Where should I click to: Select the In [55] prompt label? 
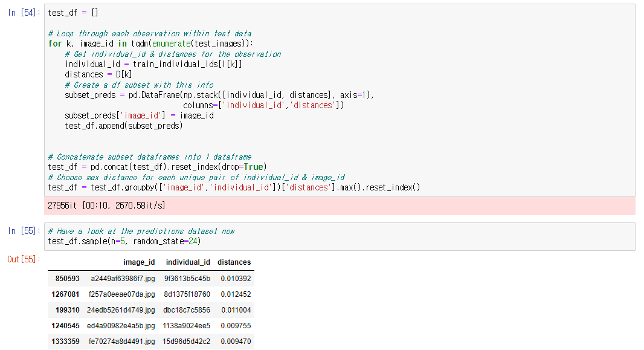click(24, 231)
